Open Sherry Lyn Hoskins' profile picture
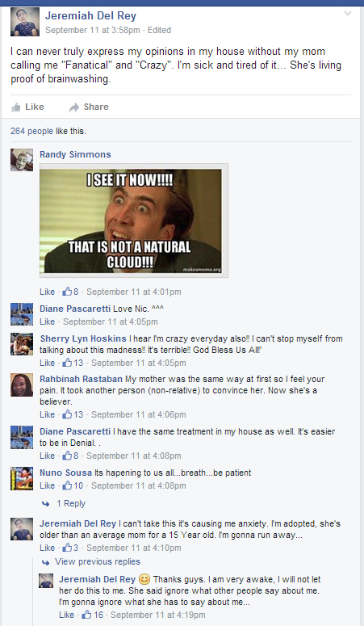The height and width of the screenshot is (626, 364). [22, 344]
